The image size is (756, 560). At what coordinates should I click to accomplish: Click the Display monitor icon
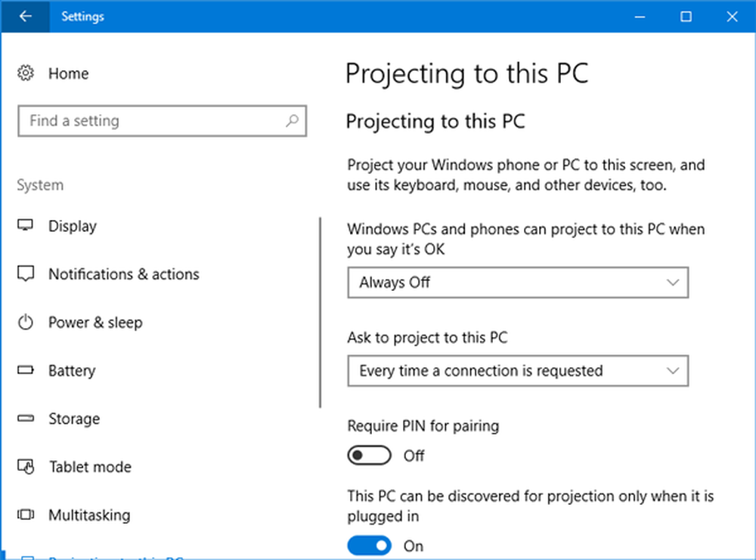[x=26, y=226]
